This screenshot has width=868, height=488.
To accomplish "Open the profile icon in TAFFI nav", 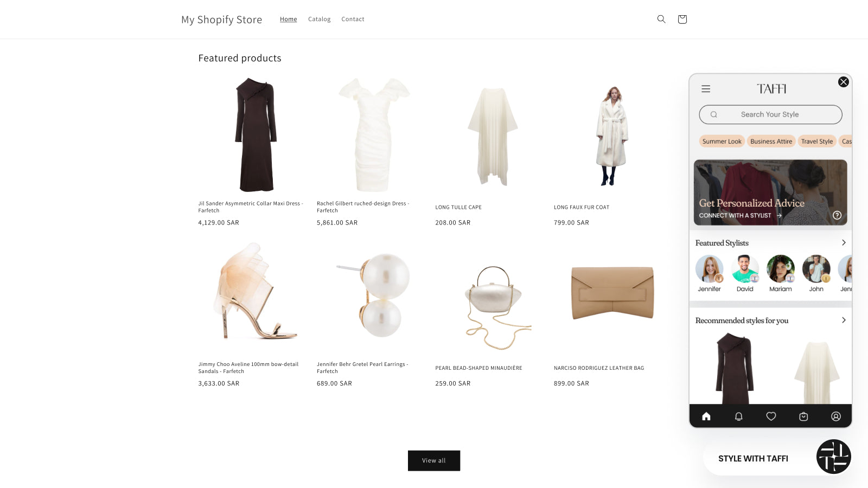I will pyautogui.click(x=835, y=416).
